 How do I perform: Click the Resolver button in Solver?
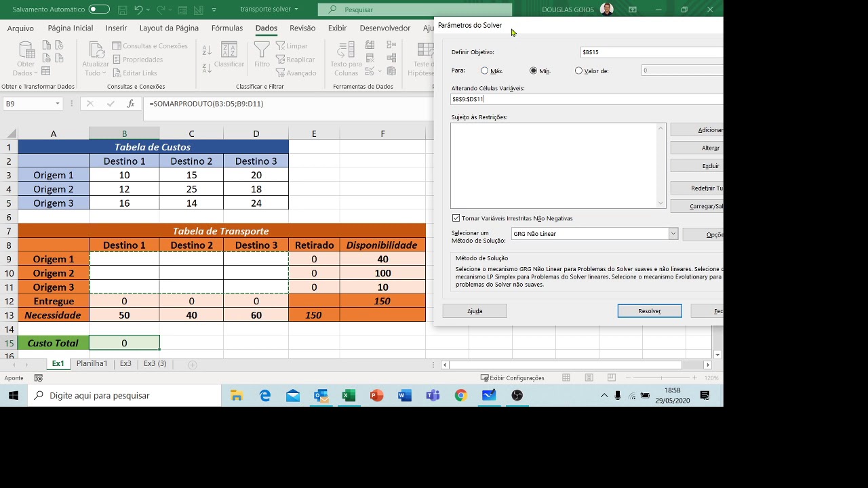click(x=650, y=311)
